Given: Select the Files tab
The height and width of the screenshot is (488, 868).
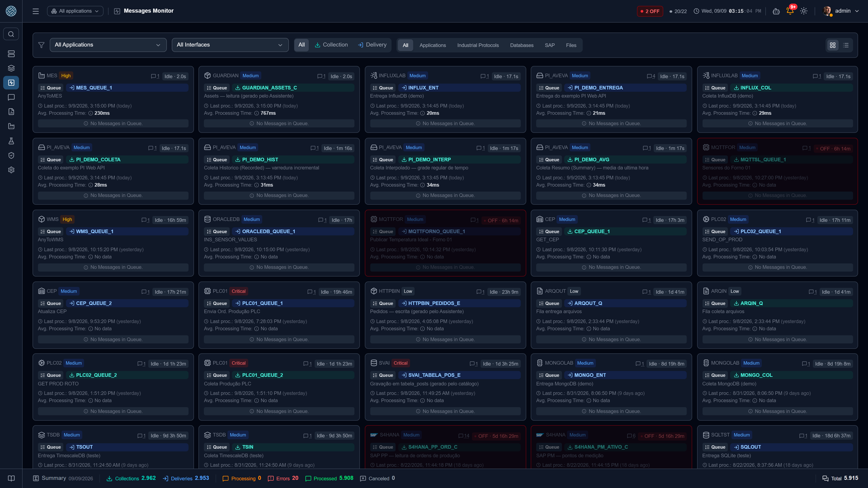Looking at the screenshot, I should (x=571, y=45).
